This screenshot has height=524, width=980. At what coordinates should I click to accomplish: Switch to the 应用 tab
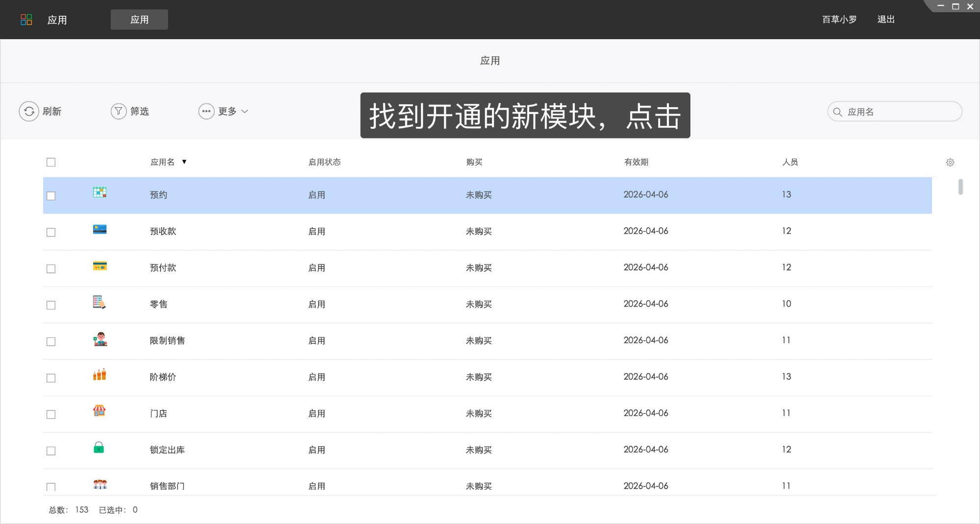(x=139, y=19)
